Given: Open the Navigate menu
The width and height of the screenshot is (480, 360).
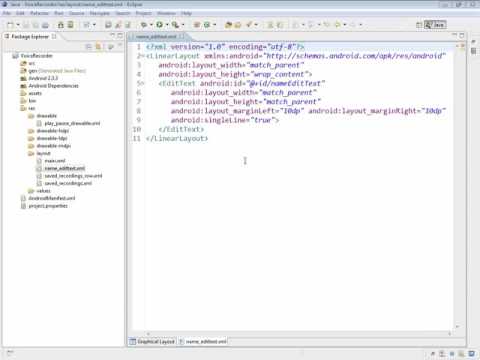Looking at the screenshot, I should (100, 13).
